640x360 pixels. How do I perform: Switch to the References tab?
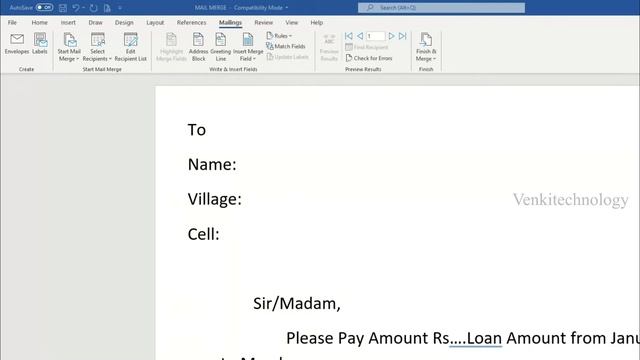191,22
